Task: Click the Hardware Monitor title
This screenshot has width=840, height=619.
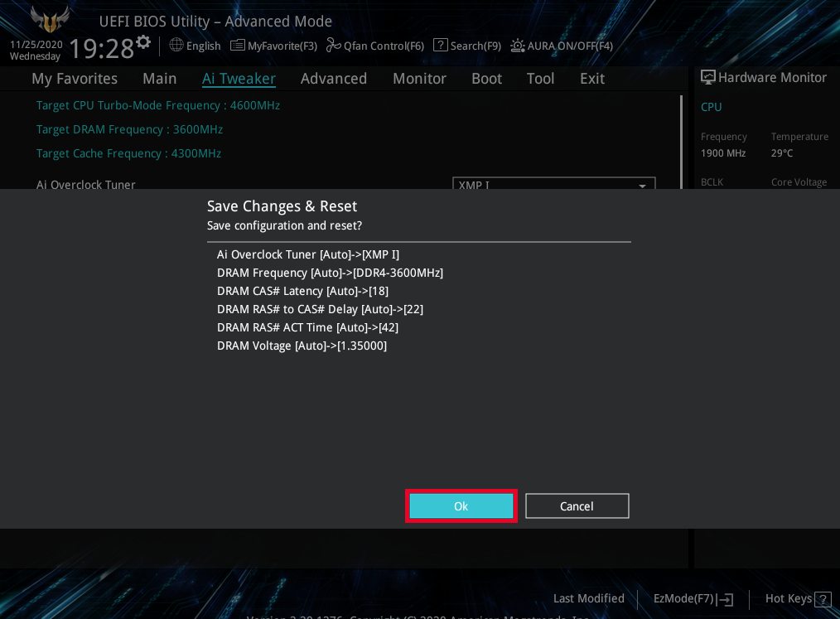Action: click(773, 78)
